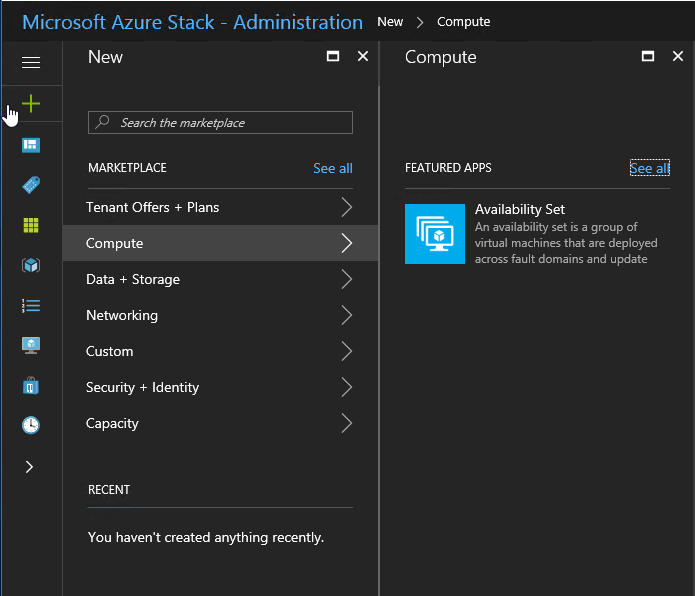Expand chevron on Security + Identity row
The height and width of the screenshot is (596, 695).
347,387
